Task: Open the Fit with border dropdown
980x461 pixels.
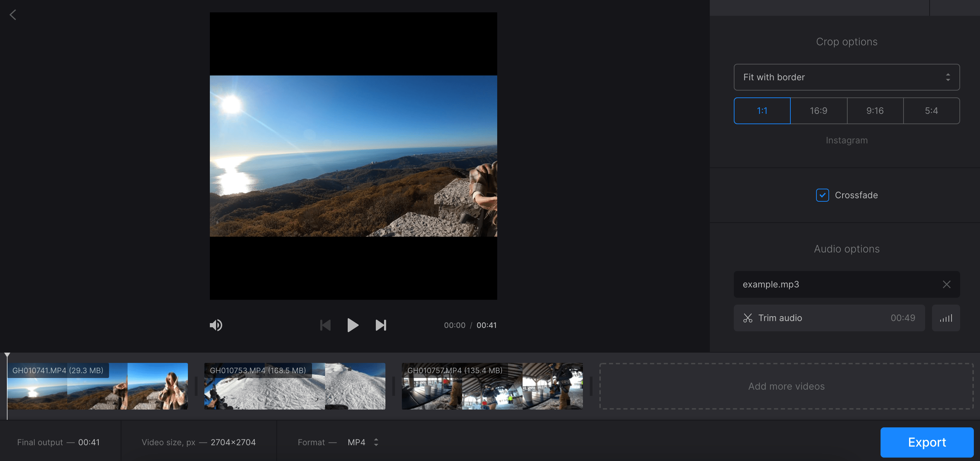Action: tap(847, 77)
